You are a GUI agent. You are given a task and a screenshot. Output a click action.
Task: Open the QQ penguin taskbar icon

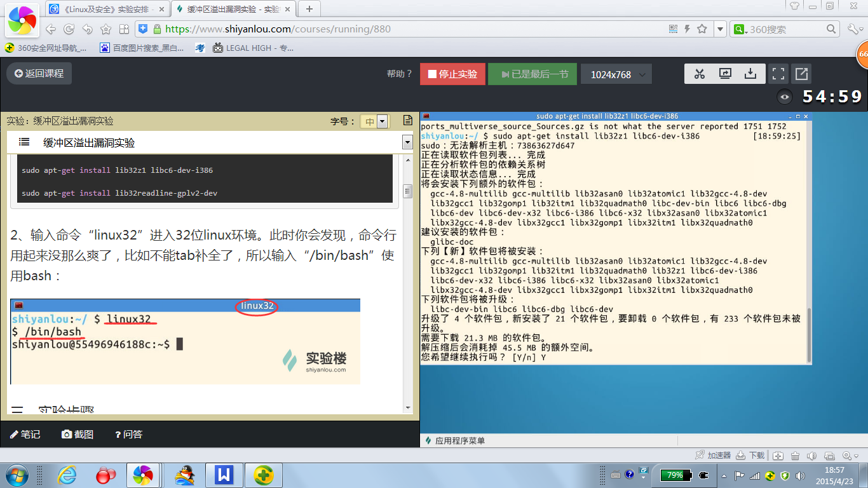tap(185, 475)
